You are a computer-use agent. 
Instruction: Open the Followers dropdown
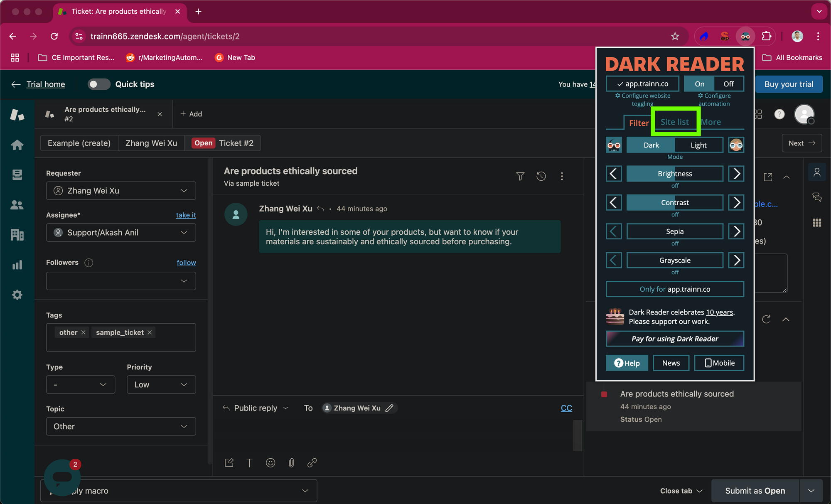click(121, 281)
